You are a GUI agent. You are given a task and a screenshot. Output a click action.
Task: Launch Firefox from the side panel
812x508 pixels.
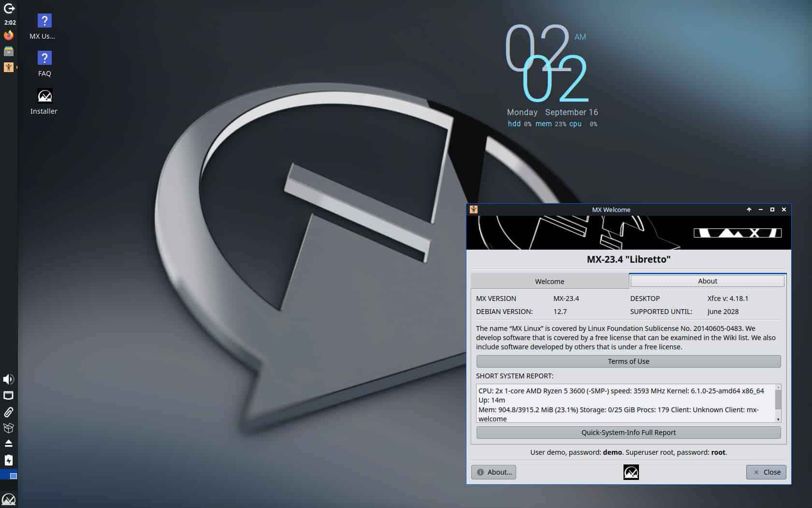coord(8,35)
